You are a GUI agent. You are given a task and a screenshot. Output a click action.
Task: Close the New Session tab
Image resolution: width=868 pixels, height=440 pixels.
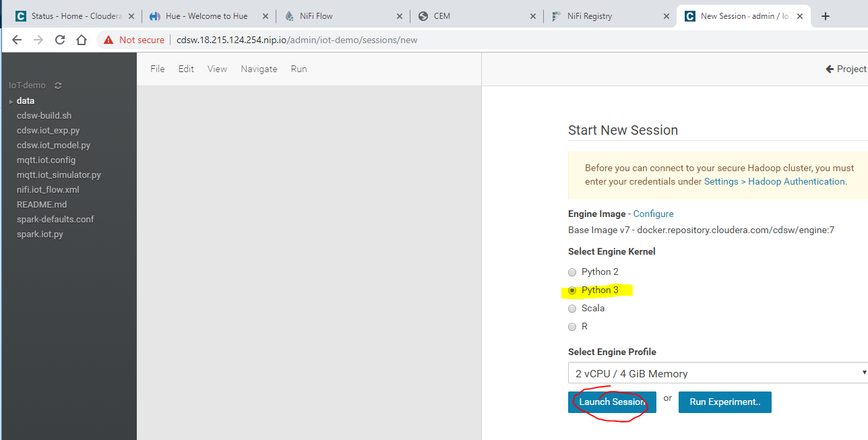click(801, 16)
